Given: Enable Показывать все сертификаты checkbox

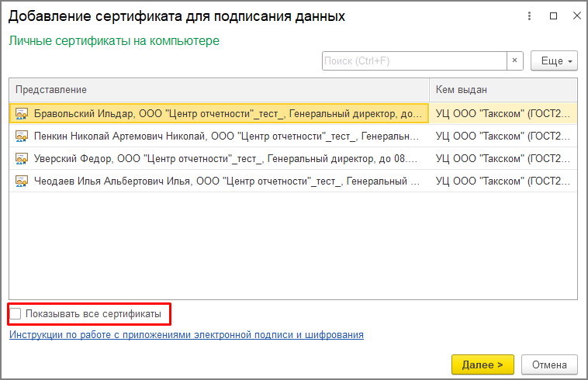Looking at the screenshot, I should click(16, 313).
